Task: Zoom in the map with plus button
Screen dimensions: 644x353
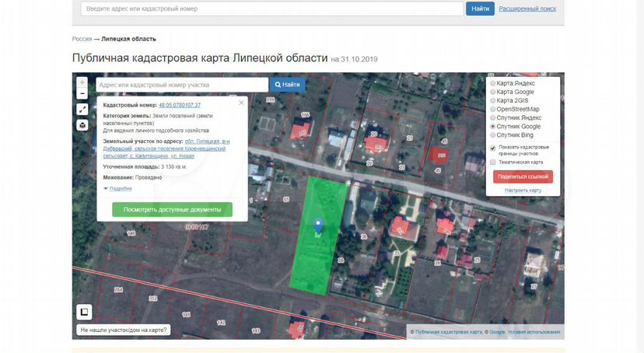Action: point(82,82)
